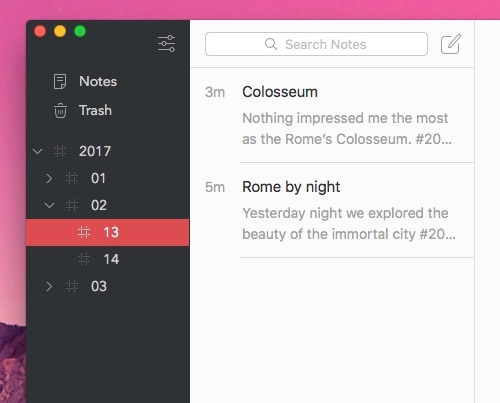Select the 14 tag in sidebar
500x403 pixels.
click(x=107, y=259)
